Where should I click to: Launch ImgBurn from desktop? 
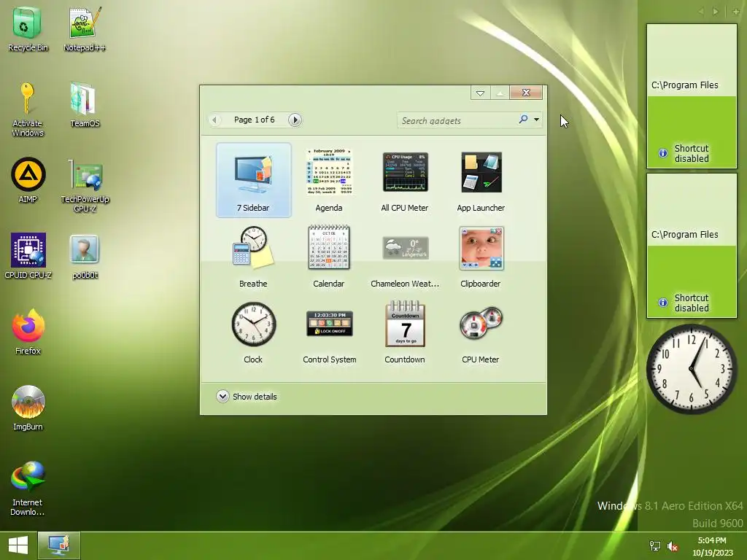tap(28, 408)
